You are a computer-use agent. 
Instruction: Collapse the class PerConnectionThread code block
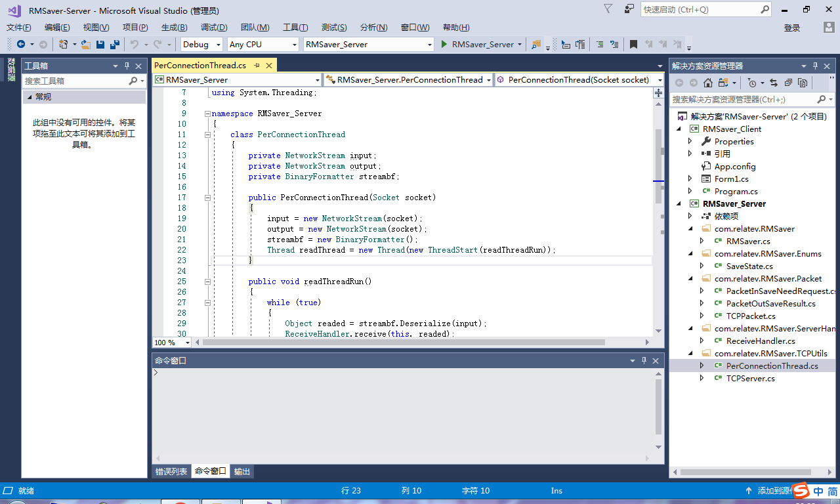coord(207,135)
